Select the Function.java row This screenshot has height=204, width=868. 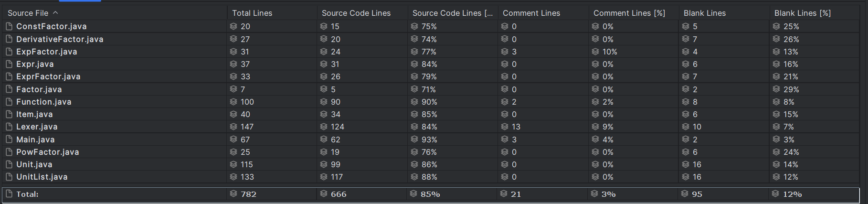click(431, 102)
